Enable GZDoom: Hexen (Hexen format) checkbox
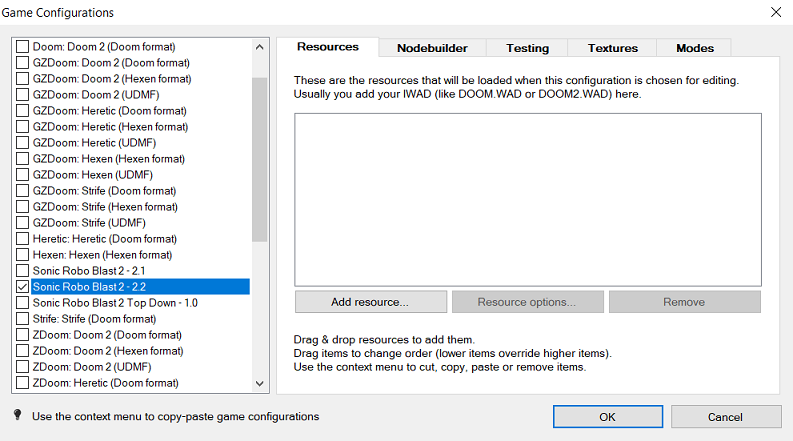 tap(22, 159)
